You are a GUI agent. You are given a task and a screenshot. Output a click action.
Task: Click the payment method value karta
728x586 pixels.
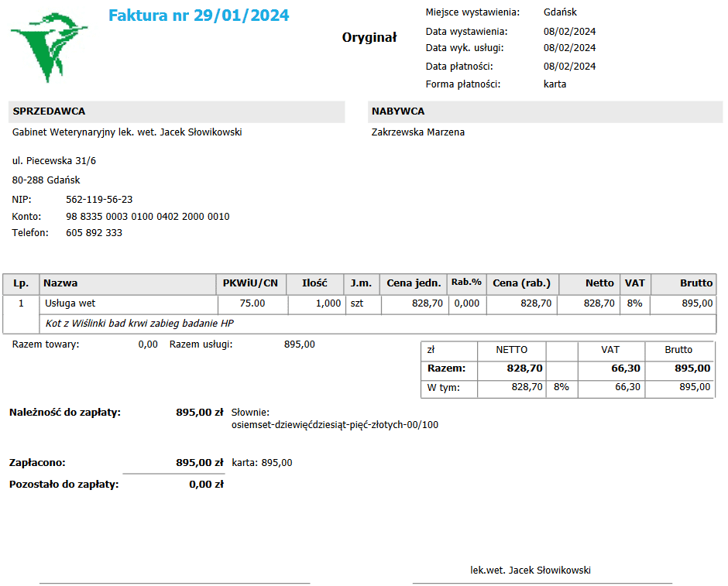(x=555, y=84)
